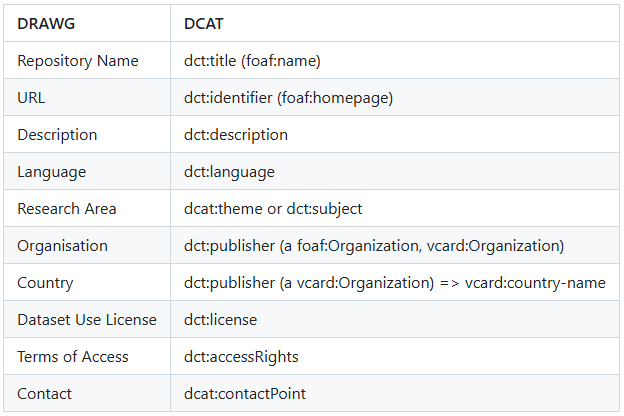The height and width of the screenshot is (416, 624).
Task: Click the dct:description value
Action: pos(236,135)
